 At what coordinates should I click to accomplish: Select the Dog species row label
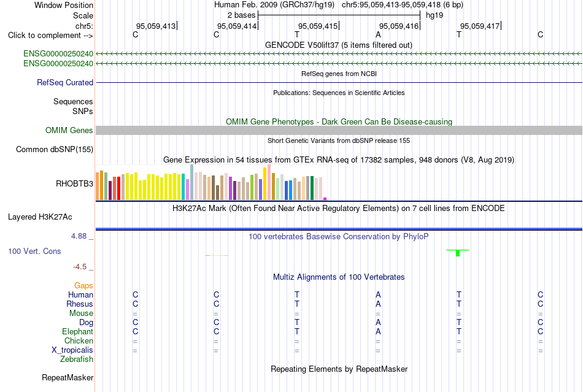(86, 322)
